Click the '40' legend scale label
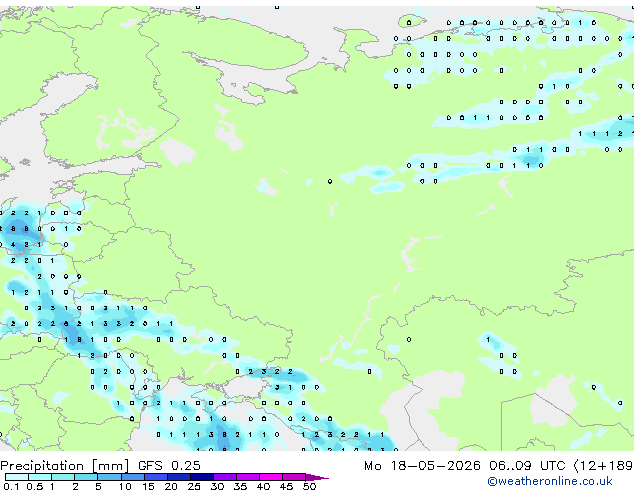Viewport: 634px width, 490px height. [263, 486]
